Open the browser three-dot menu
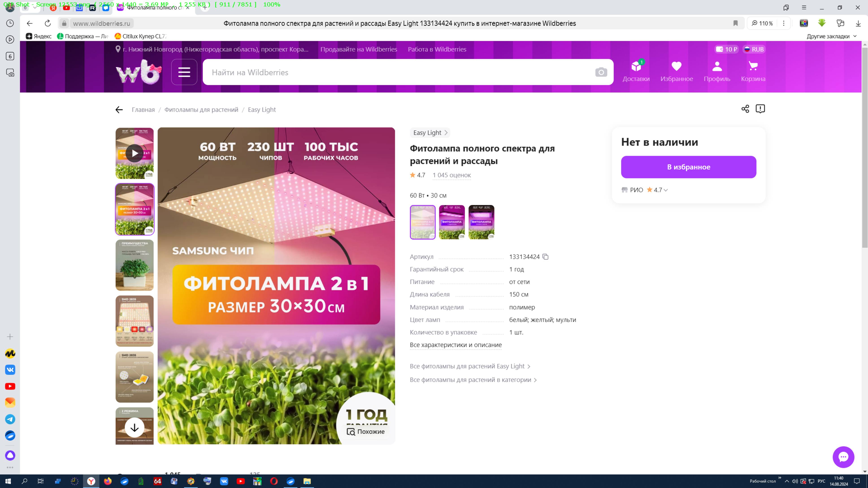The width and height of the screenshot is (868, 488). point(783,23)
